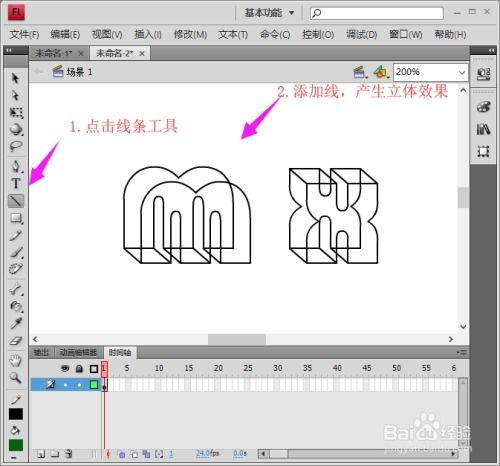
Task: Click the New Folder button in timeline
Action: 55,454
